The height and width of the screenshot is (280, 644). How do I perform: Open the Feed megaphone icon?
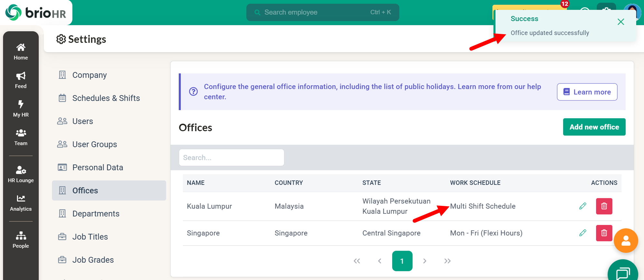pos(21,80)
